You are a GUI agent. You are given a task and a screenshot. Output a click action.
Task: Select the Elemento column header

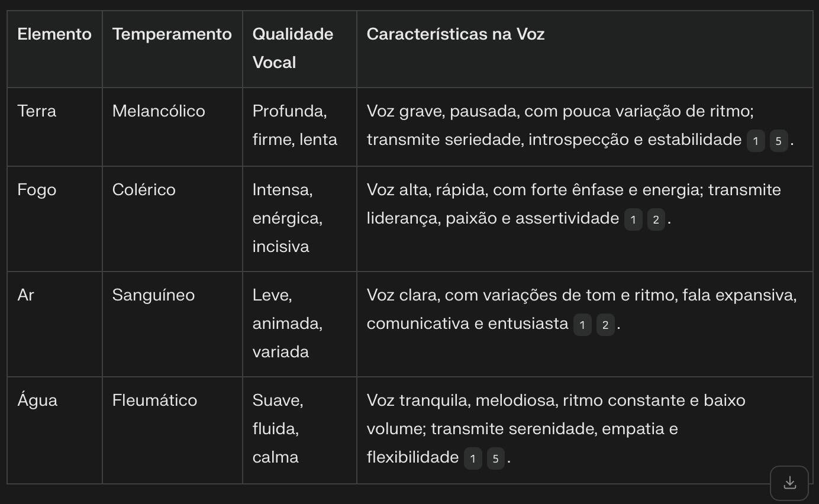pyautogui.click(x=54, y=34)
